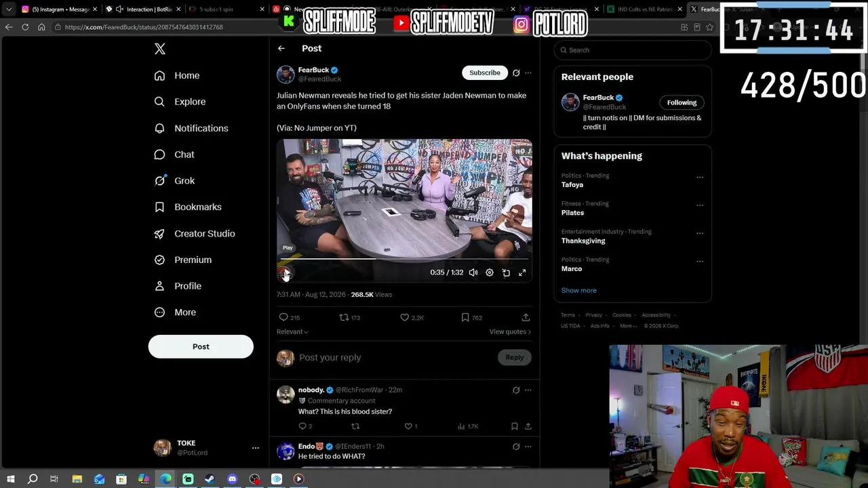The height and width of the screenshot is (488, 868).
Task: Open Explore in the sidebar
Action: point(180,102)
